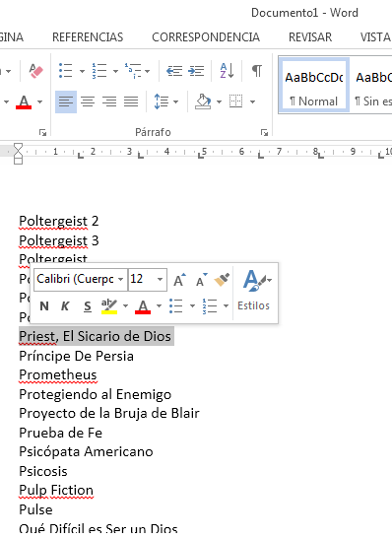This screenshot has height=539, width=392.
Task: Toggle align right in ribbon
Action: (x=109, y=101)
